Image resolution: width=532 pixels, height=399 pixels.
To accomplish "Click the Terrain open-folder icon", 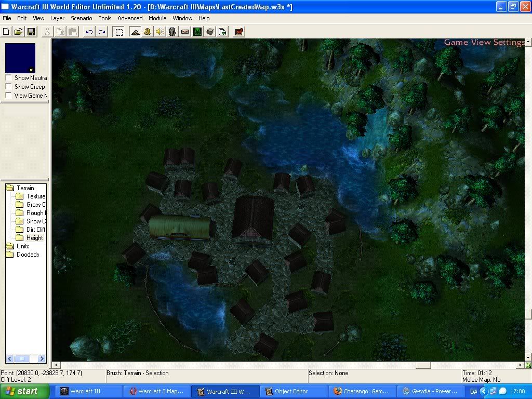I will (10, 188).
